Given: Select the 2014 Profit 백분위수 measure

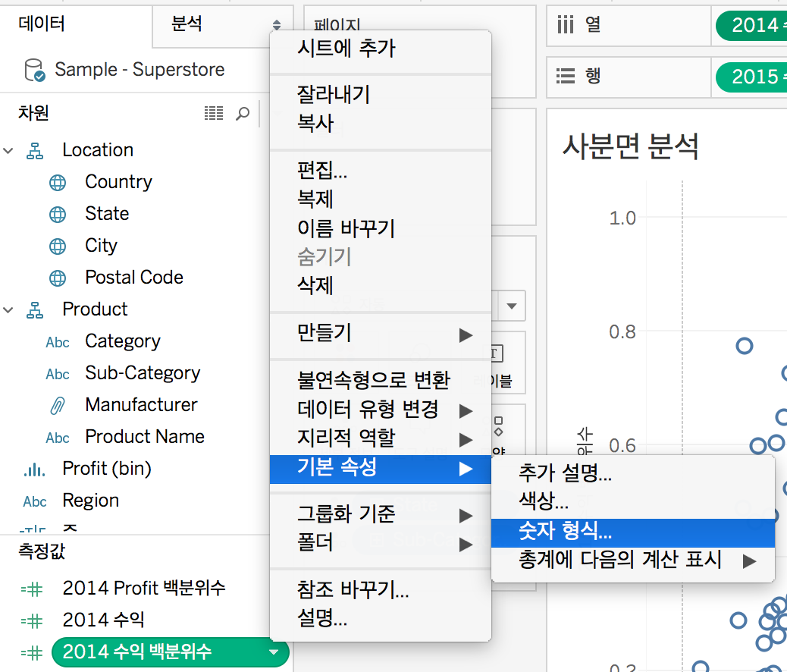Looking at the screenshot, I should click(144, 588).
